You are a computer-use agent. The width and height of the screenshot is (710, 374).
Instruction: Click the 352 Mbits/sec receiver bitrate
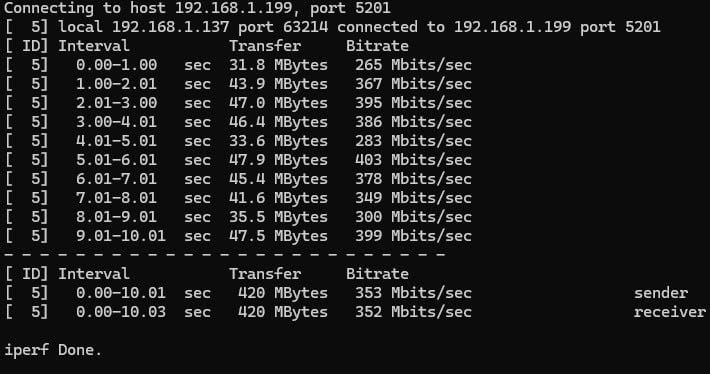pyautogui.click(x=413, y=312)
